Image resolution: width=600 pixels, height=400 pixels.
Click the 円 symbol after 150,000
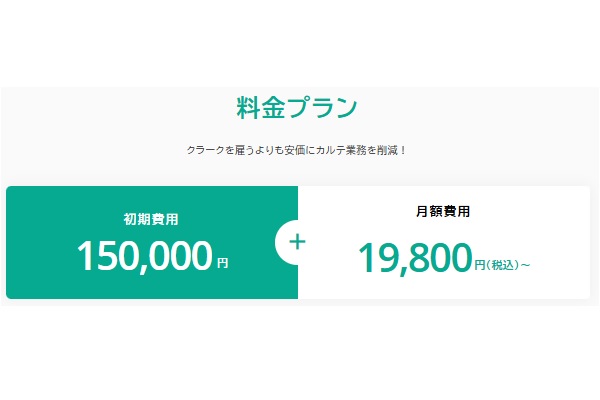pos(222,264)
